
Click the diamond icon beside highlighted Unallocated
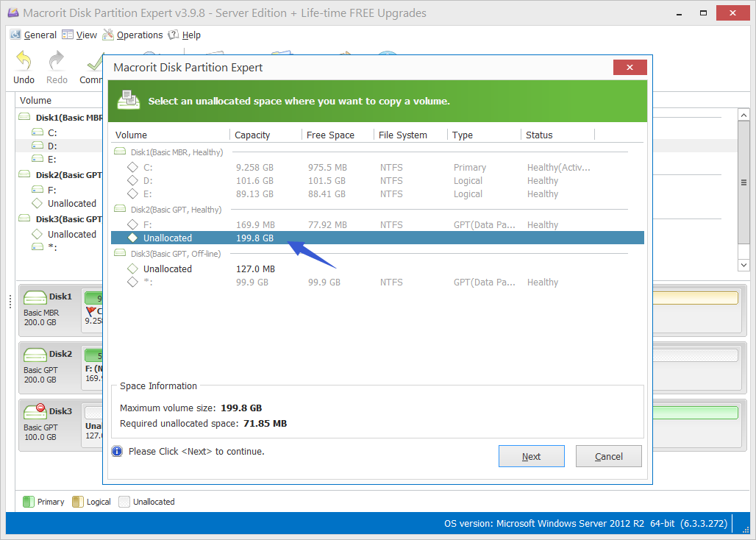[132, 238]
